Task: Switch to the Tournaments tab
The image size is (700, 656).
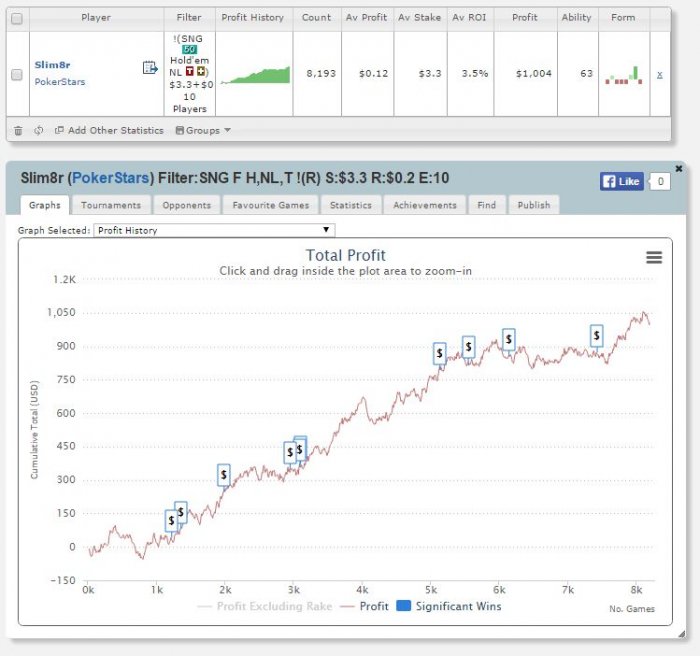Action: click(x=111, y=205)
